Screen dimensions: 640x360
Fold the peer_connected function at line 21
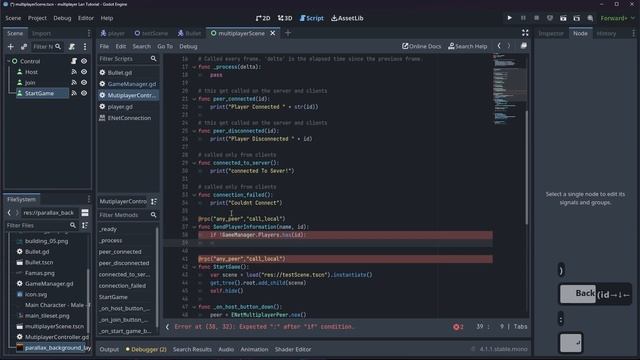(x=194, y=99)
